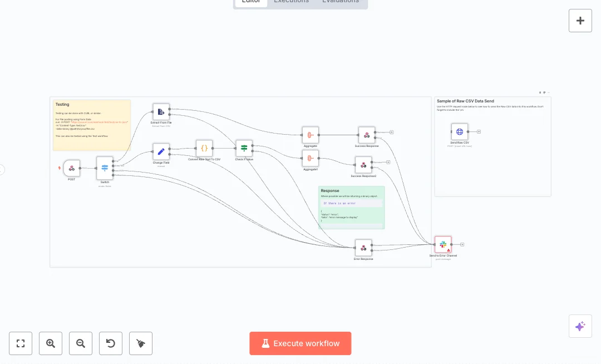Select the Extract From File node
Viewport: 601px width, 364px height.
[161, 112]
